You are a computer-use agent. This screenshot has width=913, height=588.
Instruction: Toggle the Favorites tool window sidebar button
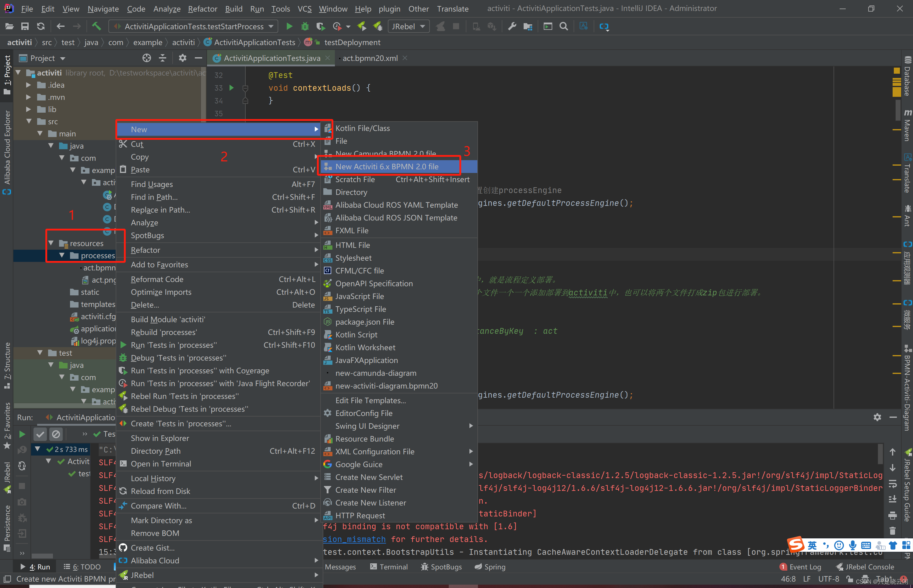7,426
